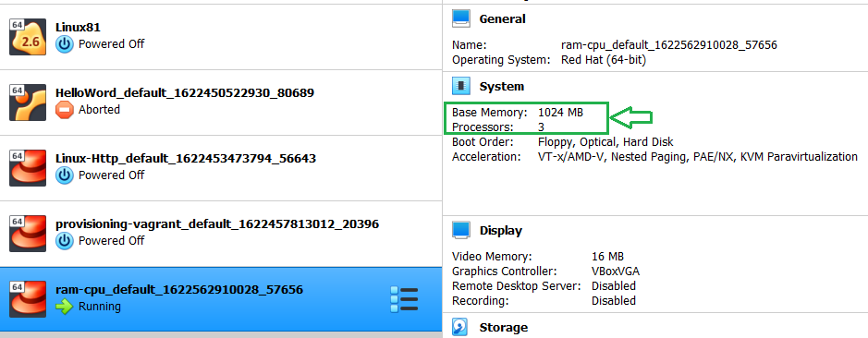Select the Linux-Http_default virtual machine entry

coord(221,168)
